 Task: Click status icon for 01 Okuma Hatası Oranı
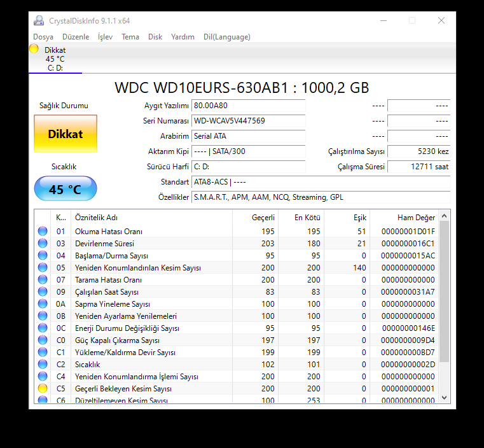[43, 231]
